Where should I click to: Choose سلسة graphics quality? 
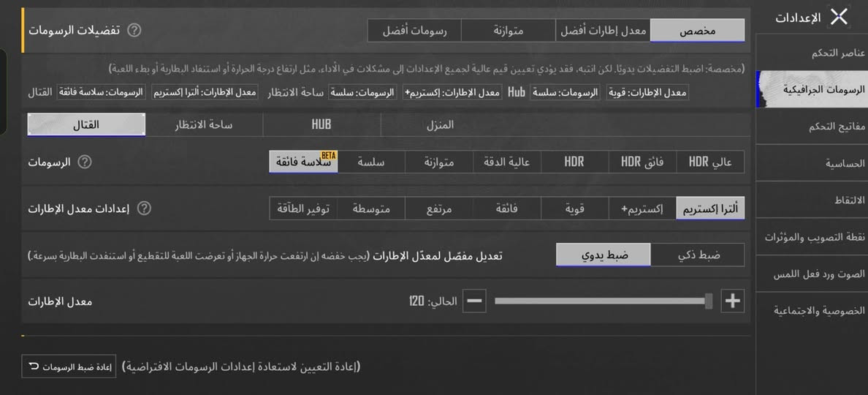coord(371,162)
